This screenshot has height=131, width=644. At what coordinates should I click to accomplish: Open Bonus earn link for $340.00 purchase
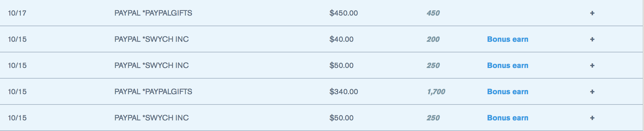tap(507, 92)
